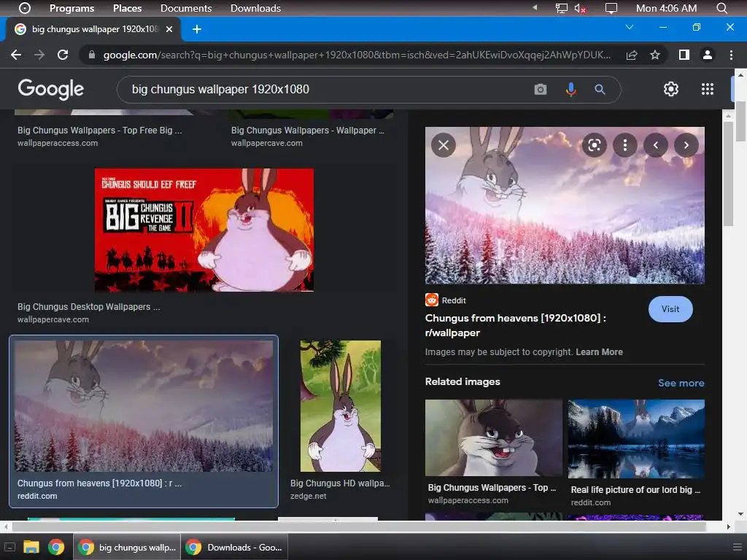Switch to big chungus wallpaper taskbar window
The height and width of the screenshot is (560, 747).
pos(127,547)
